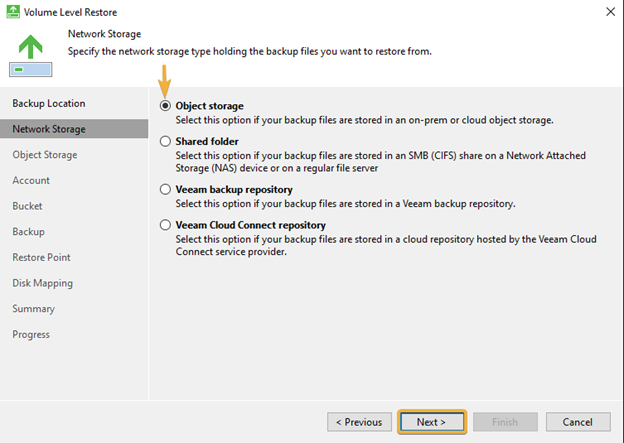View the Summary step
624x443 pixels.
[x=33, y=309]
